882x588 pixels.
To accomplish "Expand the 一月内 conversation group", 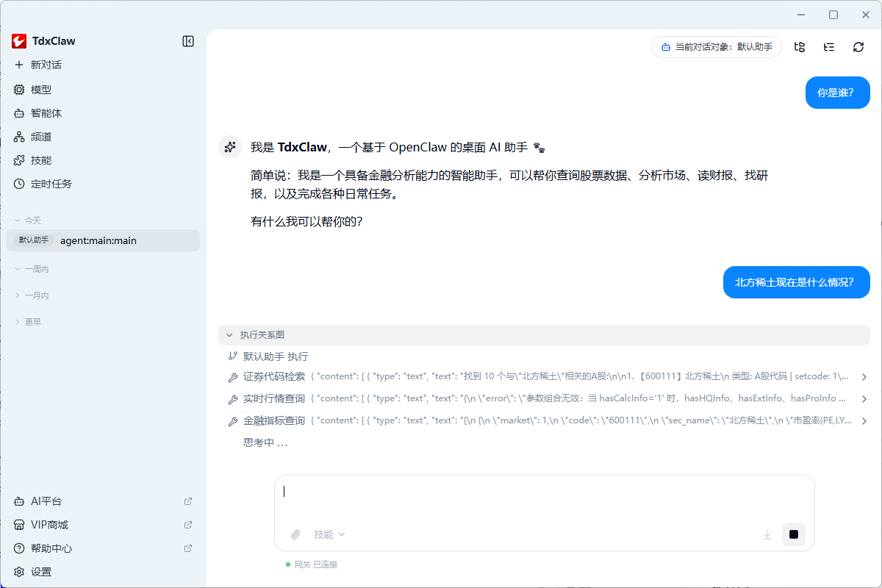I will [x=32, y=295].
